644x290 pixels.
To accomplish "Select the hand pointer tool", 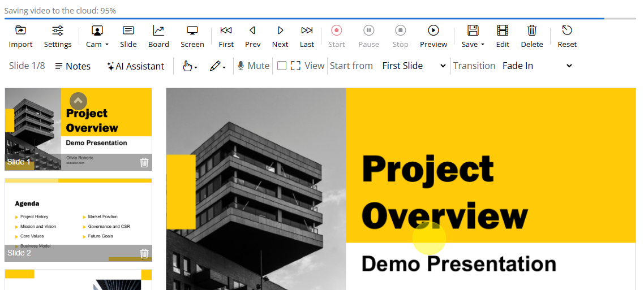I will 187,66.
